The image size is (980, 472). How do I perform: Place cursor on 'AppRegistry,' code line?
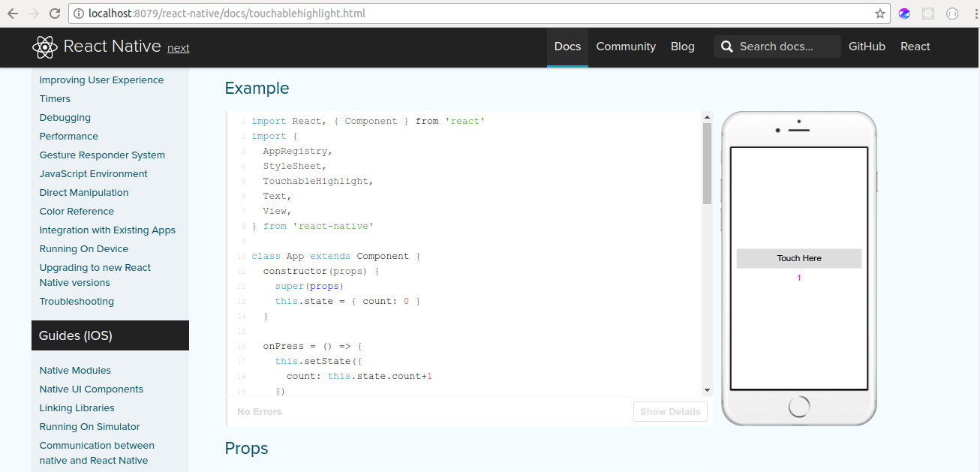(297, 151)
